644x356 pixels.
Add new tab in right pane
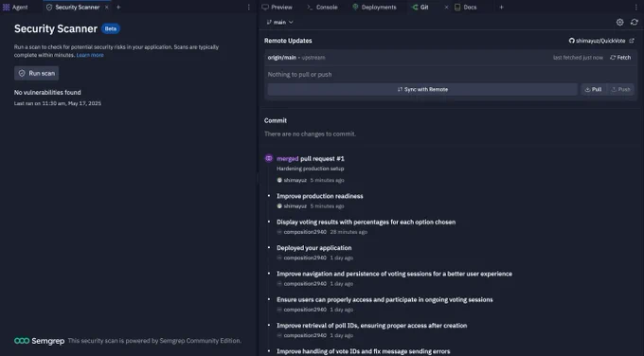(x=501, y=7)
